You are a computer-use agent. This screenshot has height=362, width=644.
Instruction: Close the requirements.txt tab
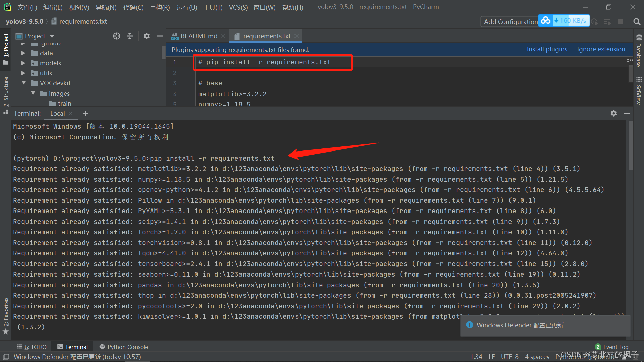(297, 36)
